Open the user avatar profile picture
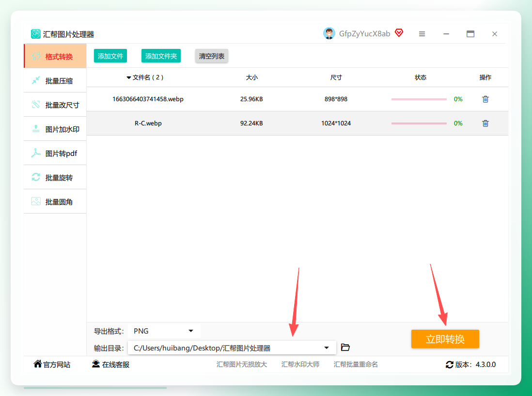 [x=329, y=33]
